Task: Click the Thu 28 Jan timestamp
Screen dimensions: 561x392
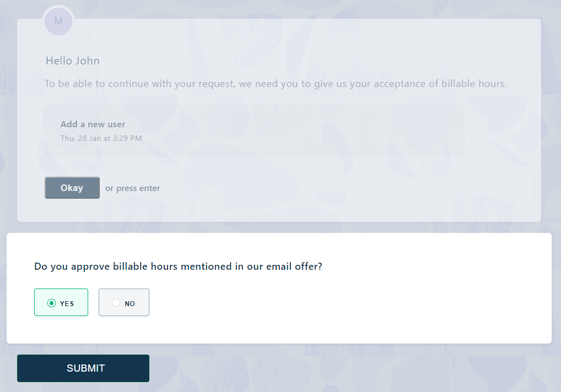Action: pyautogui.click(x=101, y=138)
